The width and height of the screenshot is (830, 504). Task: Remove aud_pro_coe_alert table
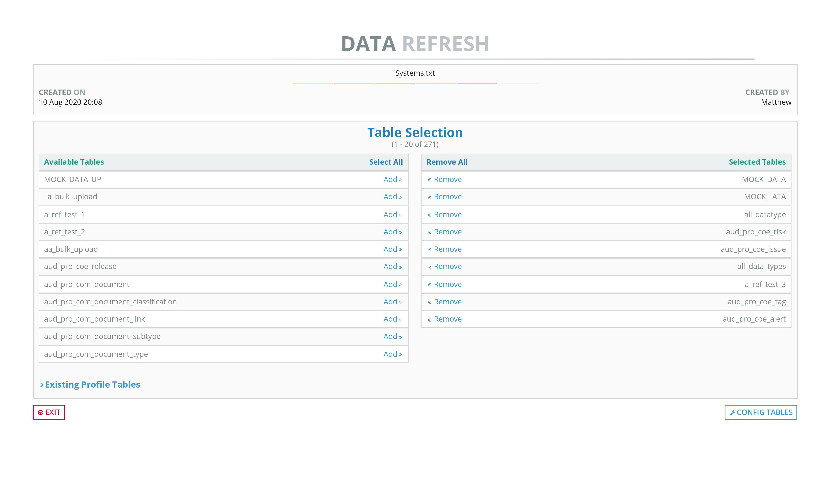click(445, 319)
